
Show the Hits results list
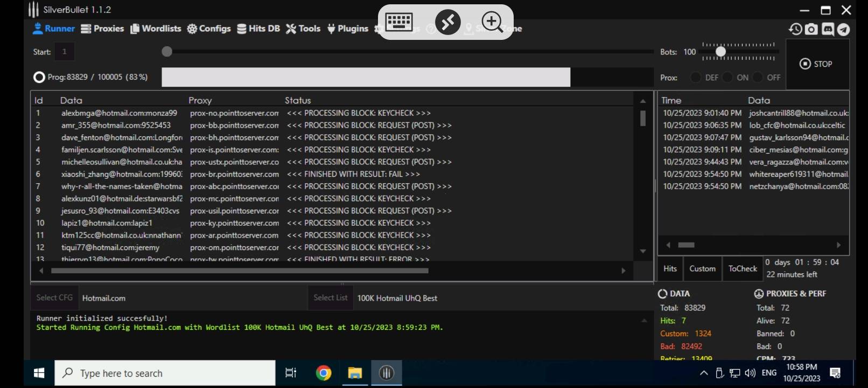click(x=670, y=268)
